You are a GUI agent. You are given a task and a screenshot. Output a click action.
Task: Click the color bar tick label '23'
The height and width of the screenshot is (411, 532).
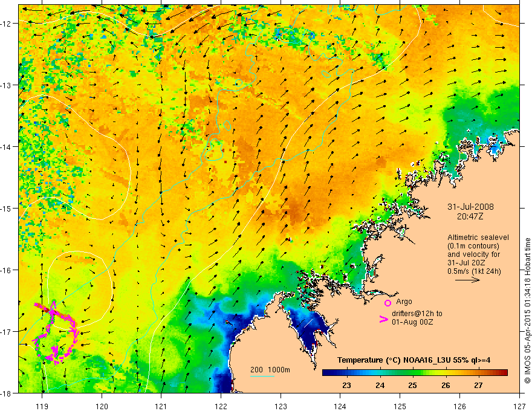(346, 386)
